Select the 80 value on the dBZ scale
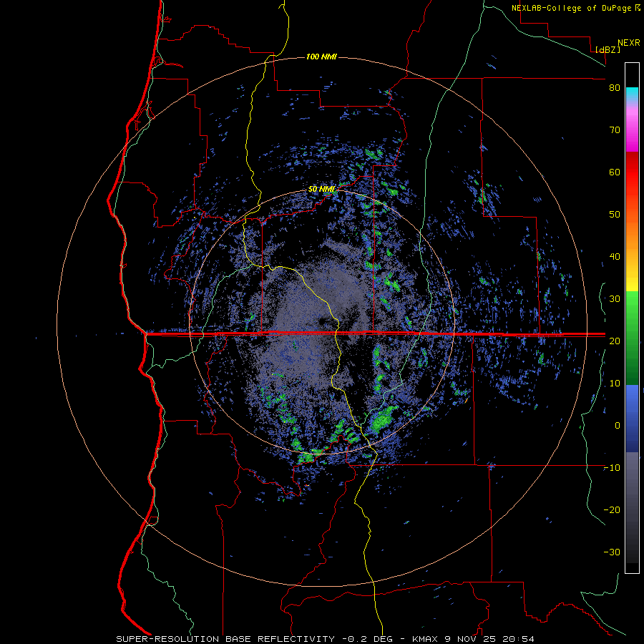The width and height of the screenshot is (644, 644). (615, 88)
